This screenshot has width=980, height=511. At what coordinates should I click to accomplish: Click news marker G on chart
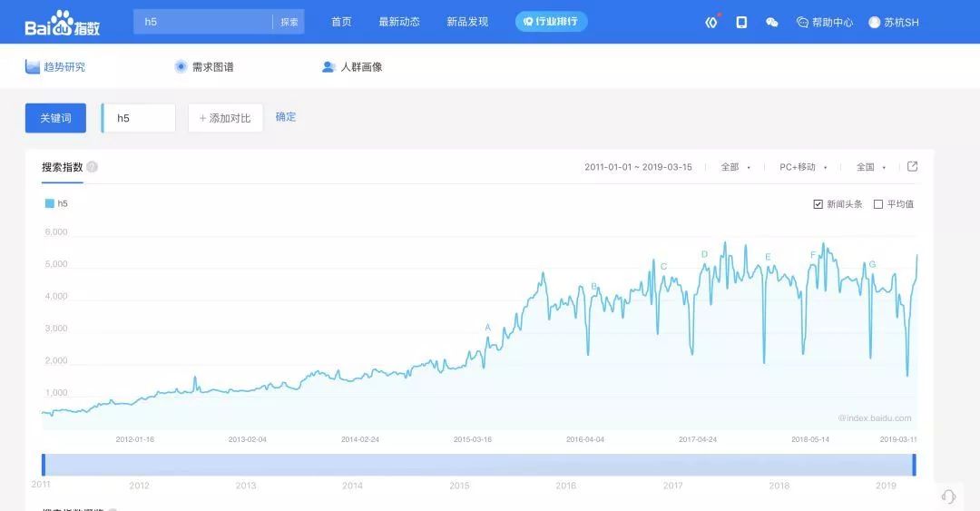[x=873, y=264]
